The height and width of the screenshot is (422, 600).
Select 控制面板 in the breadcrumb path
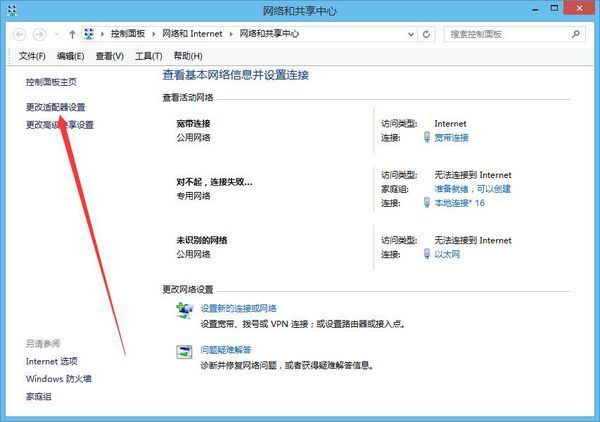[128, 34]
